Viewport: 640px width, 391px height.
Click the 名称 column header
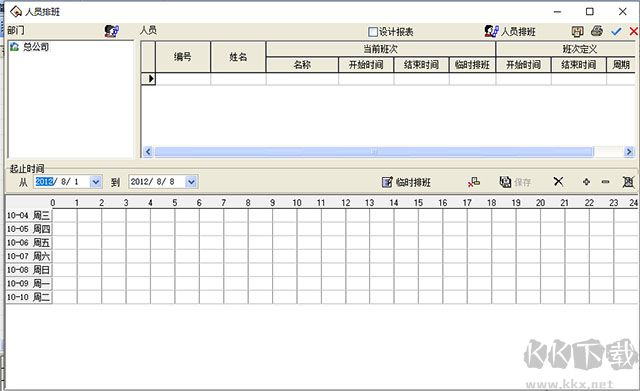click(x=302, y=65)
